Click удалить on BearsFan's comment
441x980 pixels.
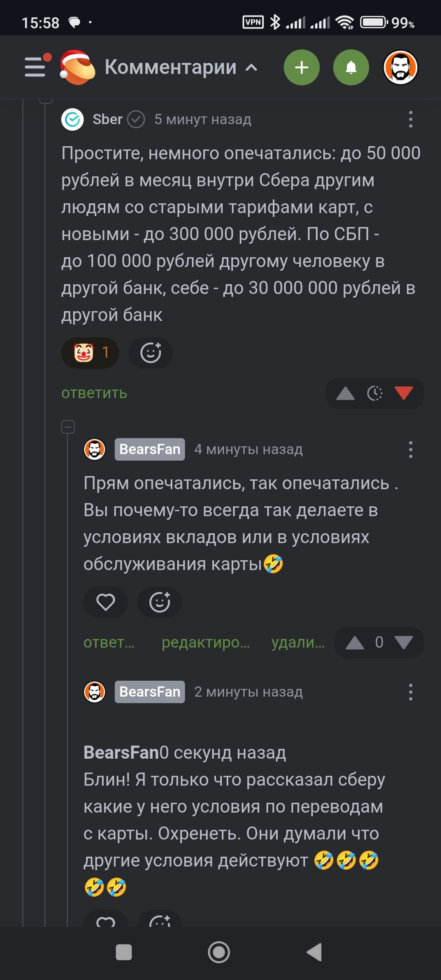pos(298,642)
